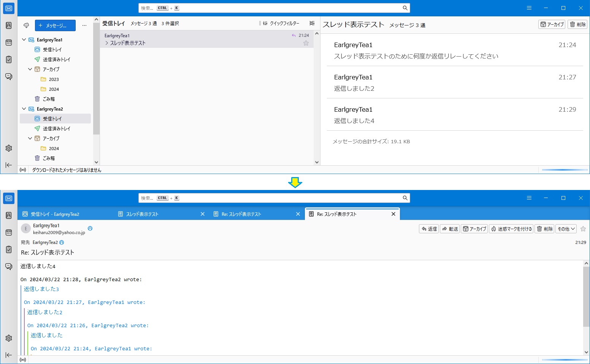Open the calendar in upper window sidebar

(9, 43)
